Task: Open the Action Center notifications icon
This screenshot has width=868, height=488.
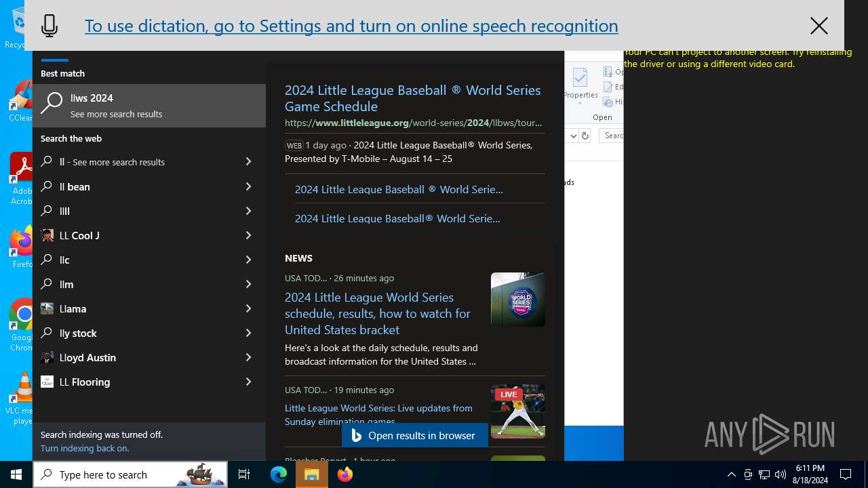Action: point(846,474)
